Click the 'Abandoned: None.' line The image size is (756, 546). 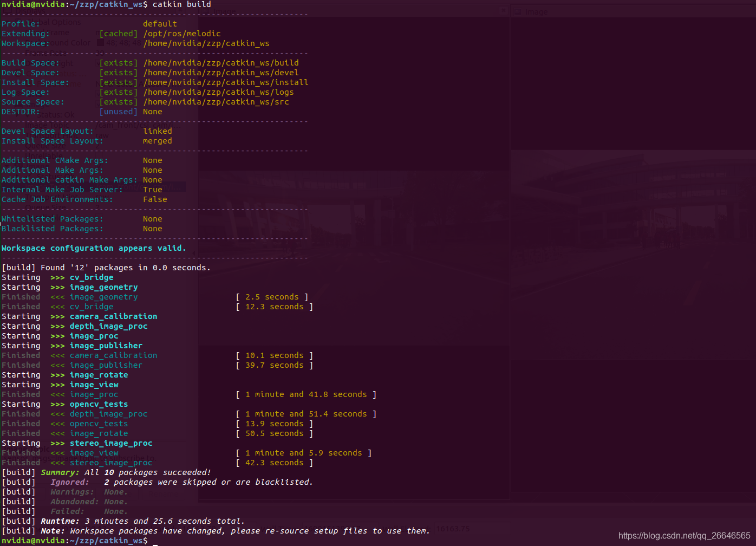click(x=65, y=502)
